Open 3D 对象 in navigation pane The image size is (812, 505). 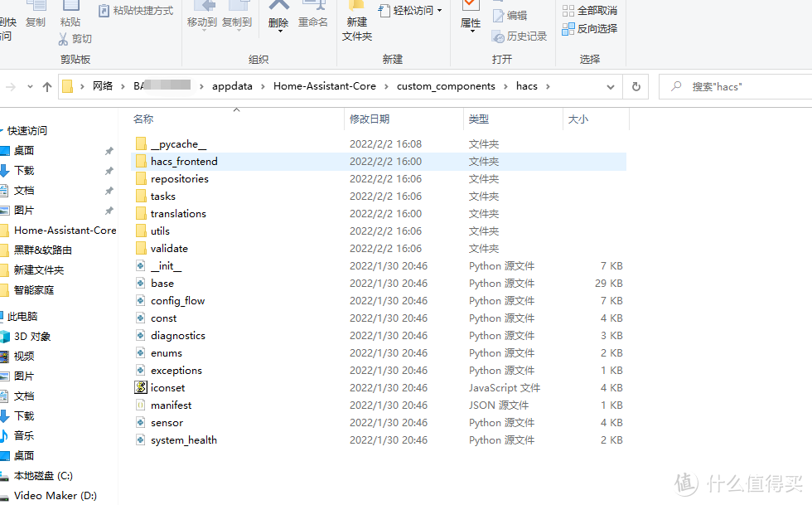point(32,337)
